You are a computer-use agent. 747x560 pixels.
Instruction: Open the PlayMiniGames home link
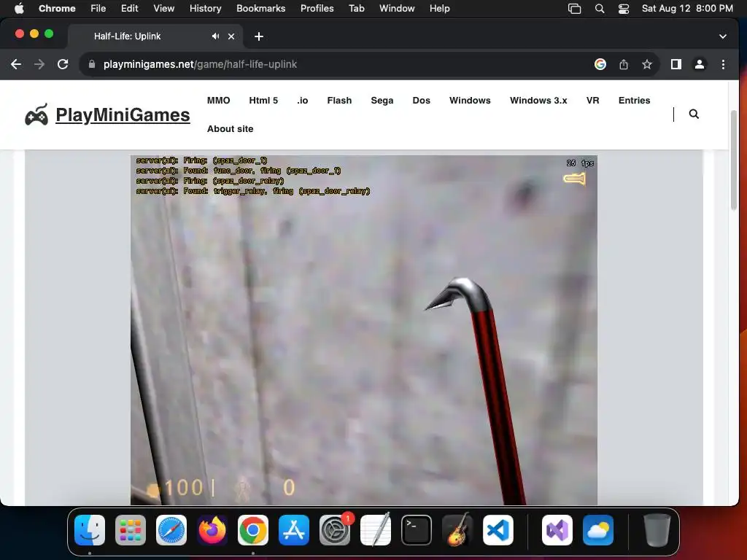pyautogui.click(x=123, y=114)
